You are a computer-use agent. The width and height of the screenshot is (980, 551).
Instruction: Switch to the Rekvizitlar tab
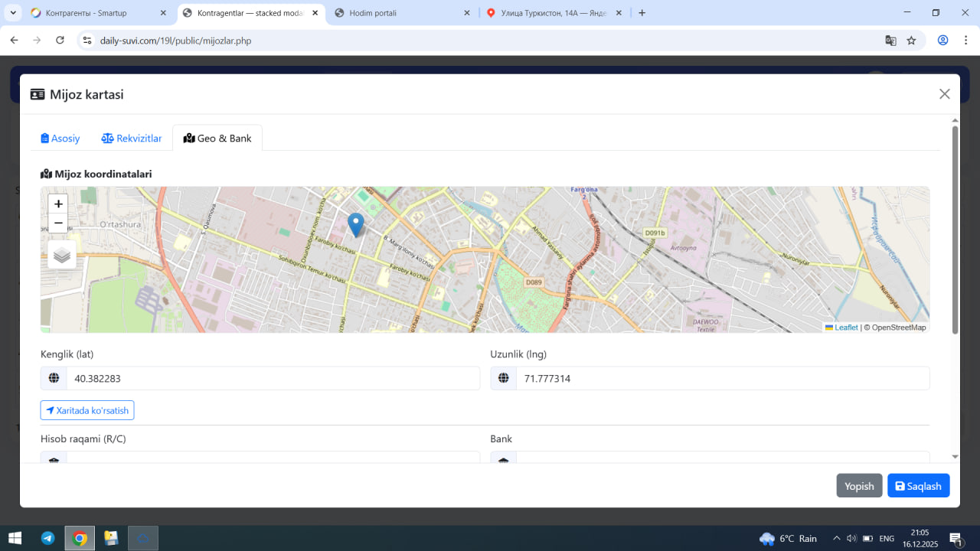point(132,139)
